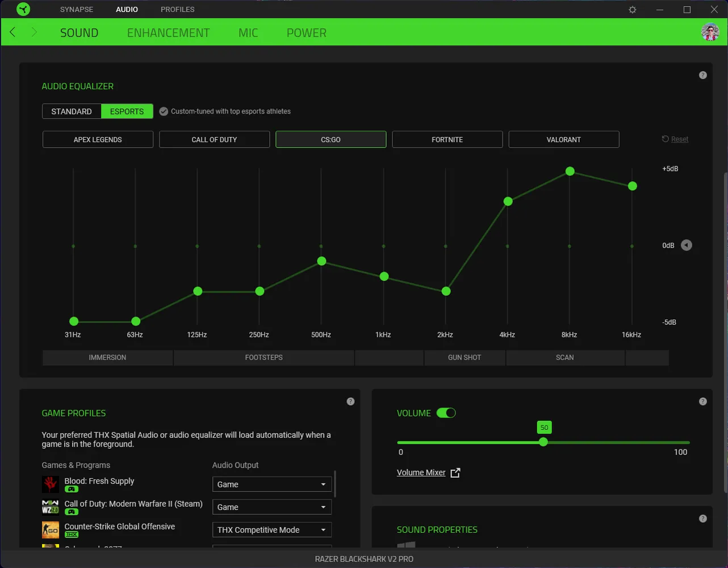Click the Modern Warfare II game icon

click(x=51, y=507)
